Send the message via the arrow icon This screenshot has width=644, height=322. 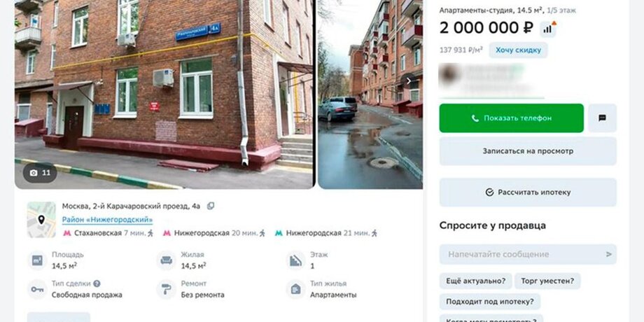point(609,254)
